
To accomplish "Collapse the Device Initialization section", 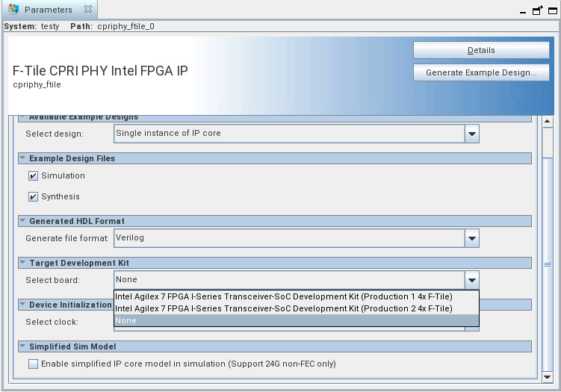I will coord(22,305).
